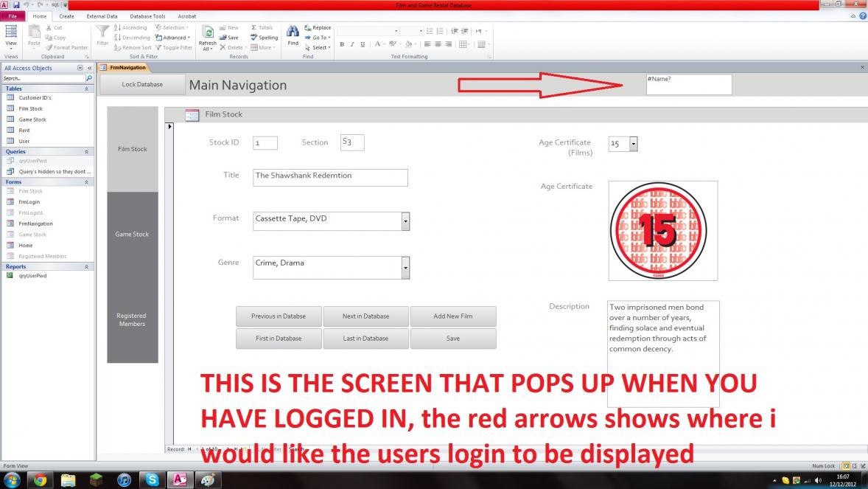Collapse the Tables group
Image resolution: width=868 pixels, height=489 pixels.
(x=87, y=89)
